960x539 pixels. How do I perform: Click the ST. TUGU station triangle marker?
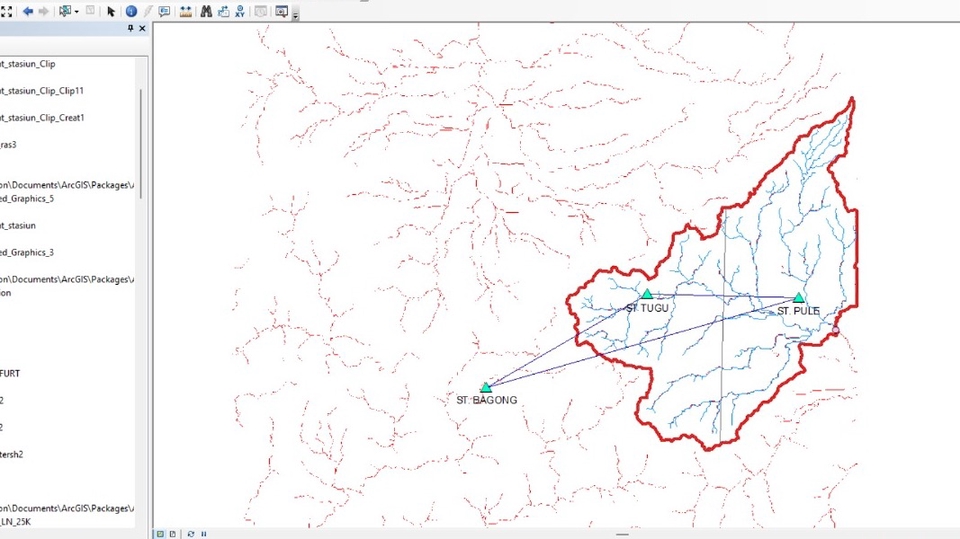pyautogui.click(x=647, y=295)
